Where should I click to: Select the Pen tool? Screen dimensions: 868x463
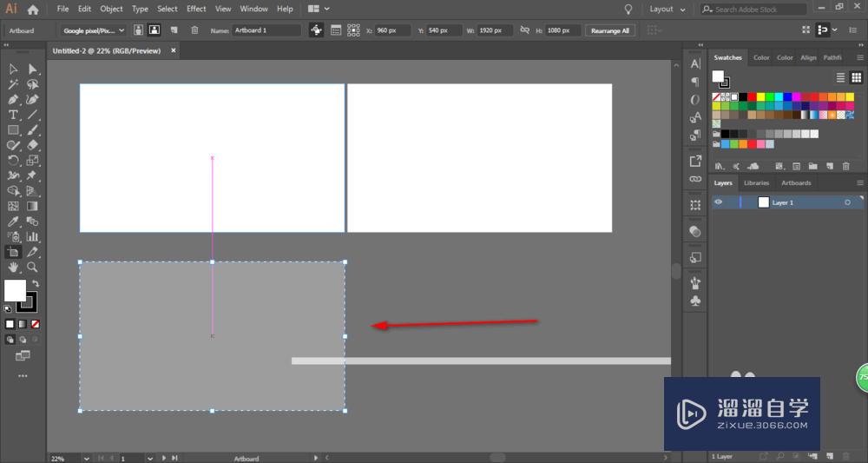point(13,100)
